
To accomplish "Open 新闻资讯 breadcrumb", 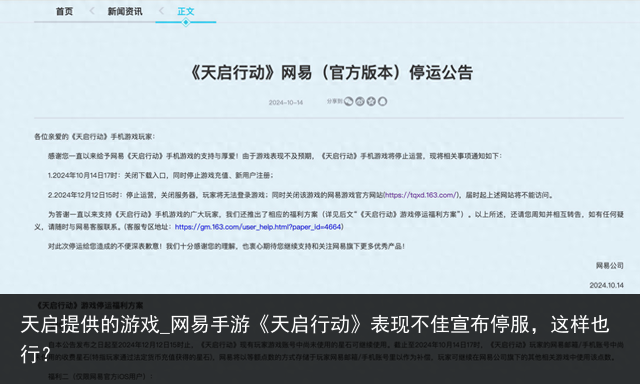I will 125,11.
